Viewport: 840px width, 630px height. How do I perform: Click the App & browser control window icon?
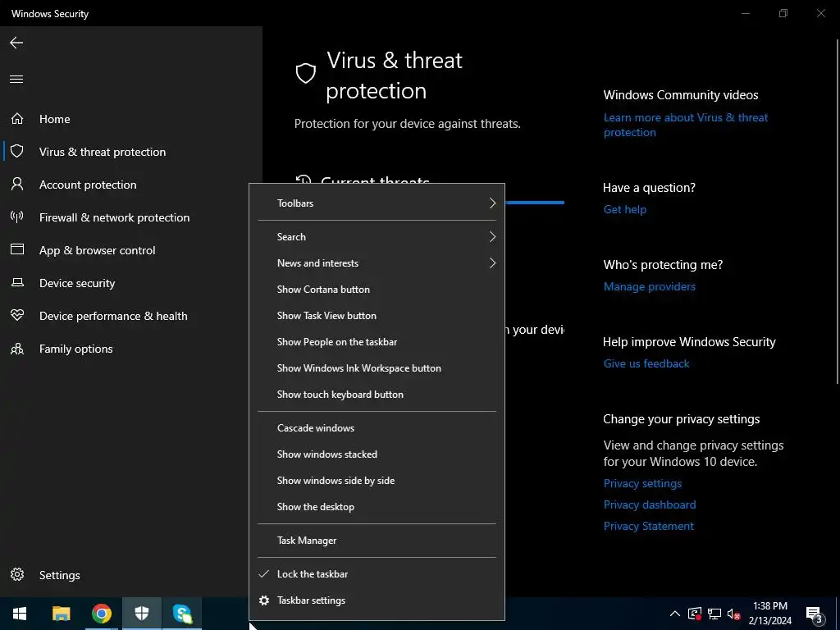(x=17, y=249)
